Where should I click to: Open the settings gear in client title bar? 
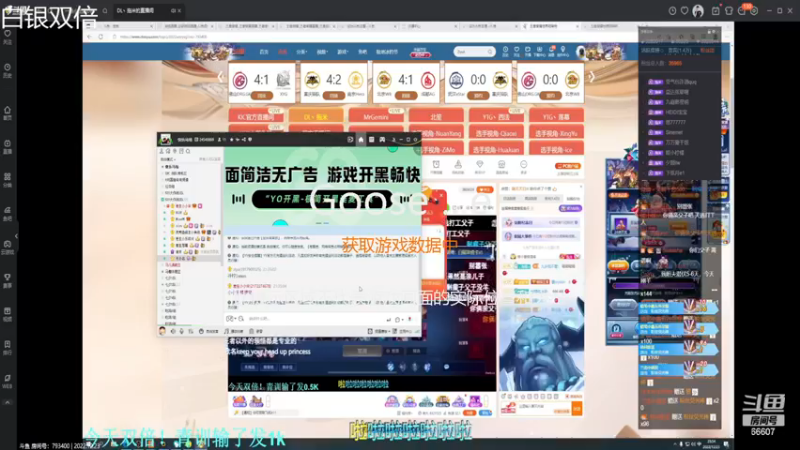[x=754, y=11]
